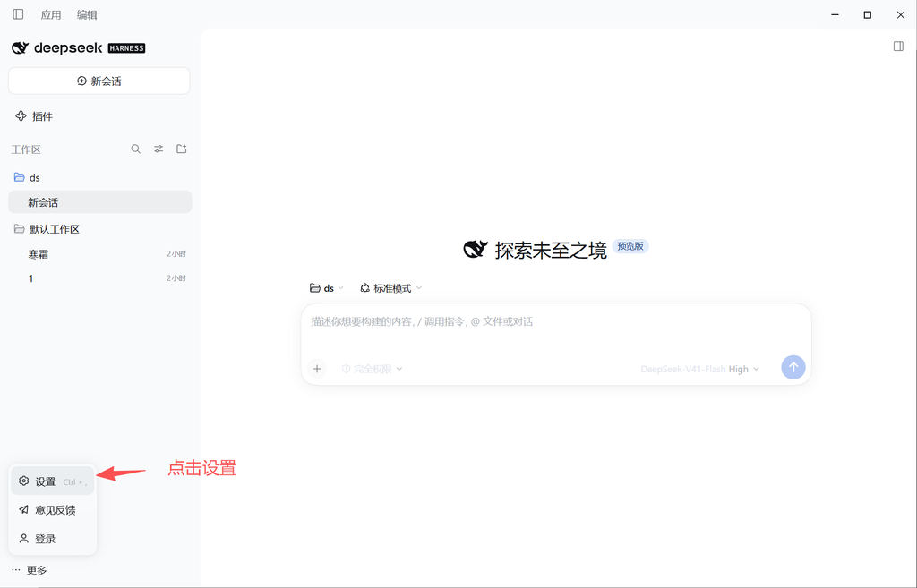
Task: Close the application window
Action: tap(901, 14)
